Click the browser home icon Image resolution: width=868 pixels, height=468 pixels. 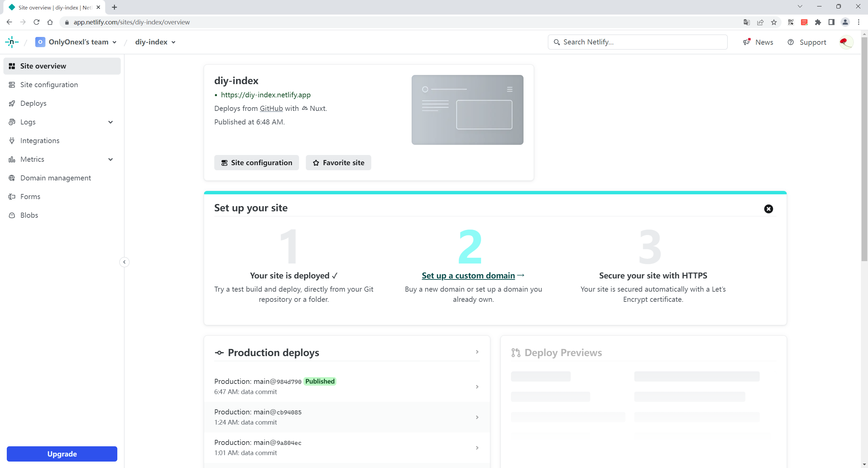50,22
